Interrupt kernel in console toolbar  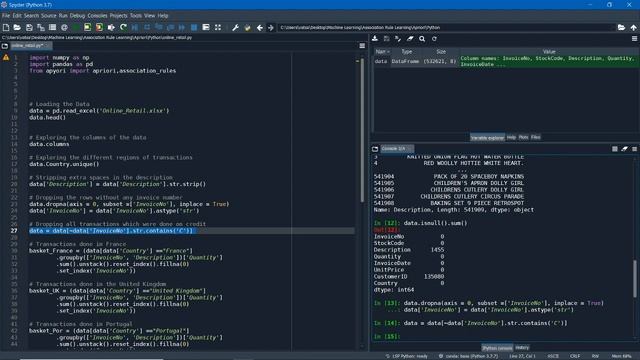coord(615,149)
